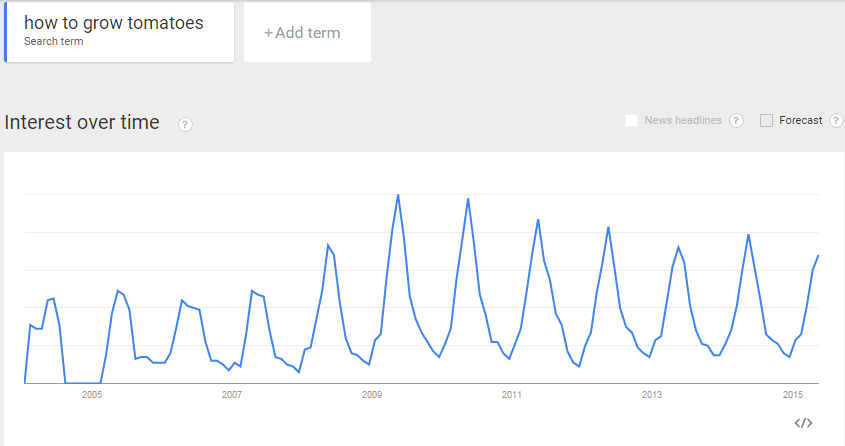
Task: Click the 2014 peak on the blue line
Action: [748, 235]
